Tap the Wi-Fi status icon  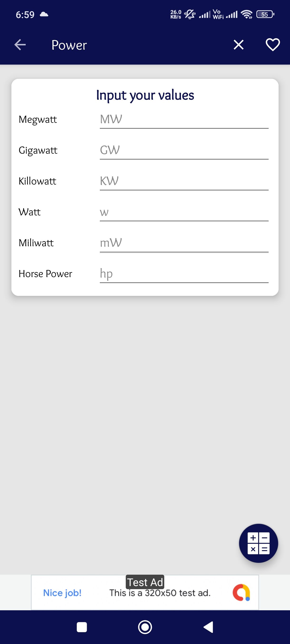coord(246,14)
